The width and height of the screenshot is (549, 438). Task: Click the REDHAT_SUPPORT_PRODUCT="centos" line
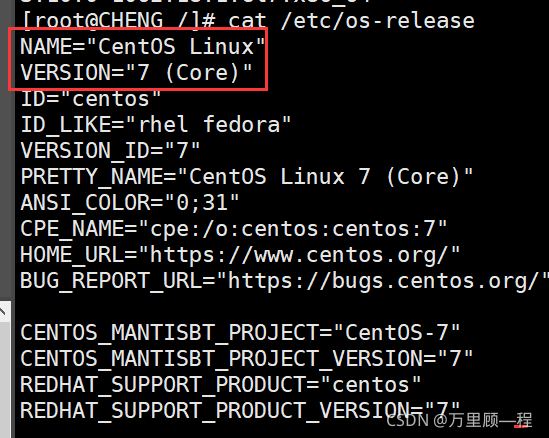[x=220, y=384]
